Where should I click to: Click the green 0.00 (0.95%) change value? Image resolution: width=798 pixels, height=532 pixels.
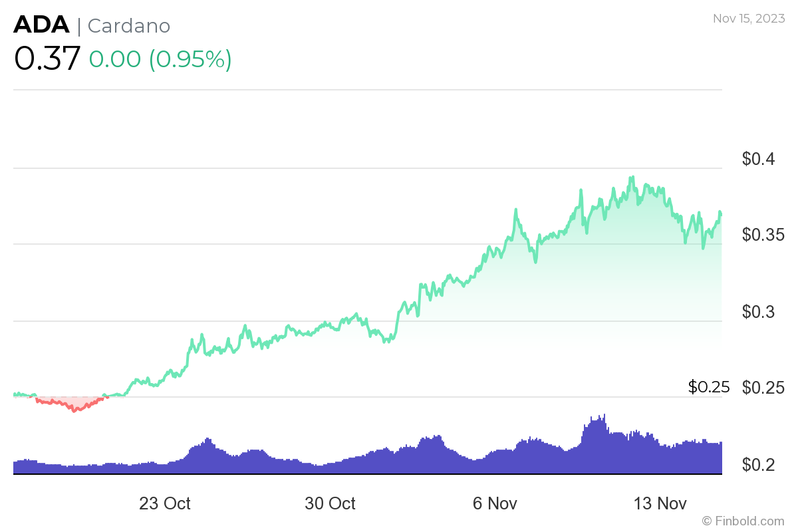[160, 59]
